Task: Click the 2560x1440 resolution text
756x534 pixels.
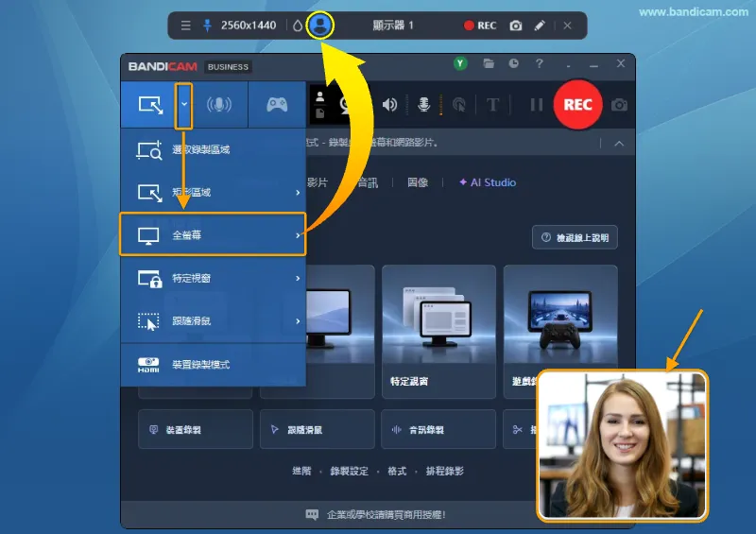Action: click(249, 26)
